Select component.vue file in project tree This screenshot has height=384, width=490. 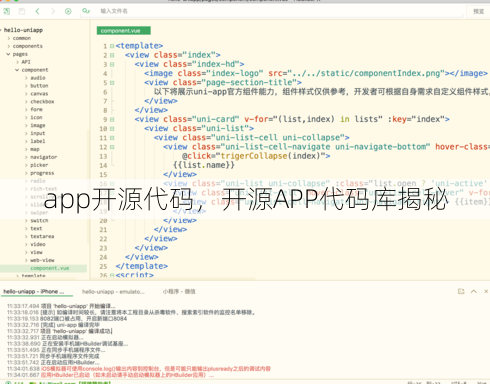[x=49, y=268]
